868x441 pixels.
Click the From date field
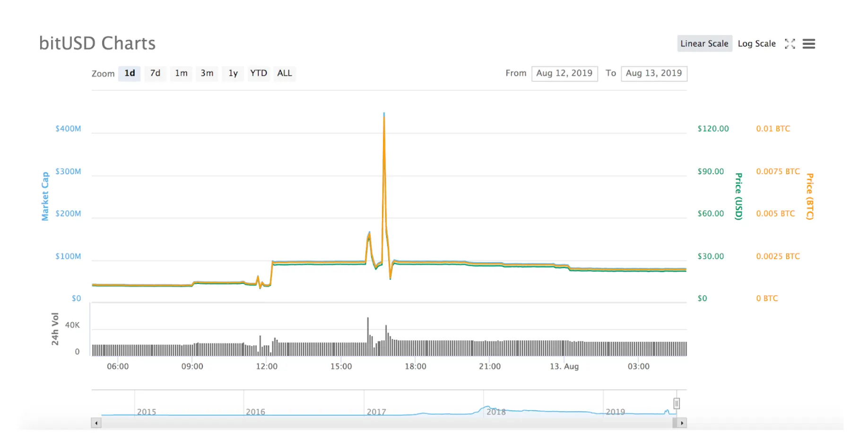pos(564,73)
